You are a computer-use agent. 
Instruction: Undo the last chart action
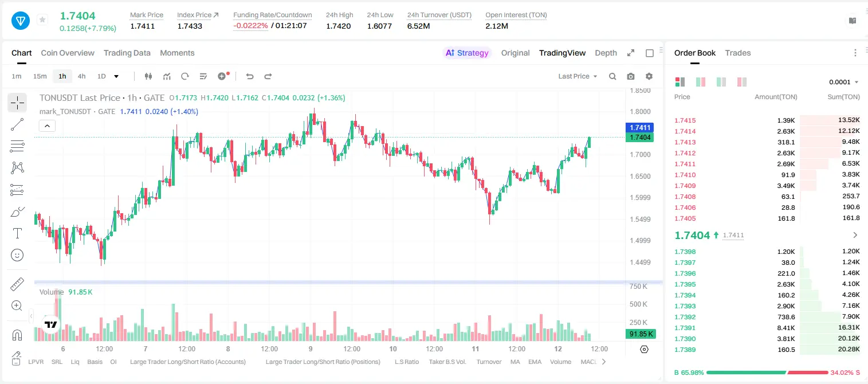coord(250,76)
